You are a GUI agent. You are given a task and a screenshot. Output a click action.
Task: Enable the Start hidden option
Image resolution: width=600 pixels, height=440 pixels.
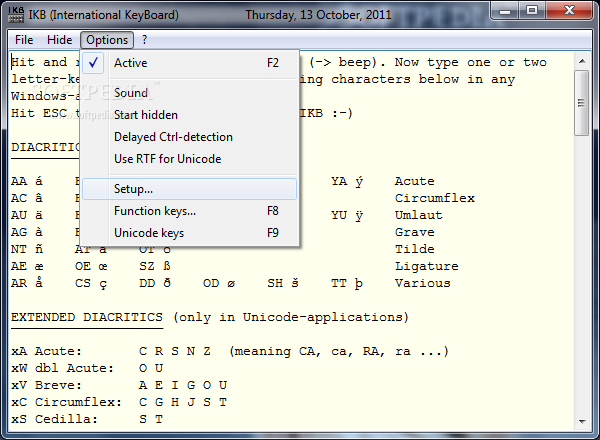[190, 115]
